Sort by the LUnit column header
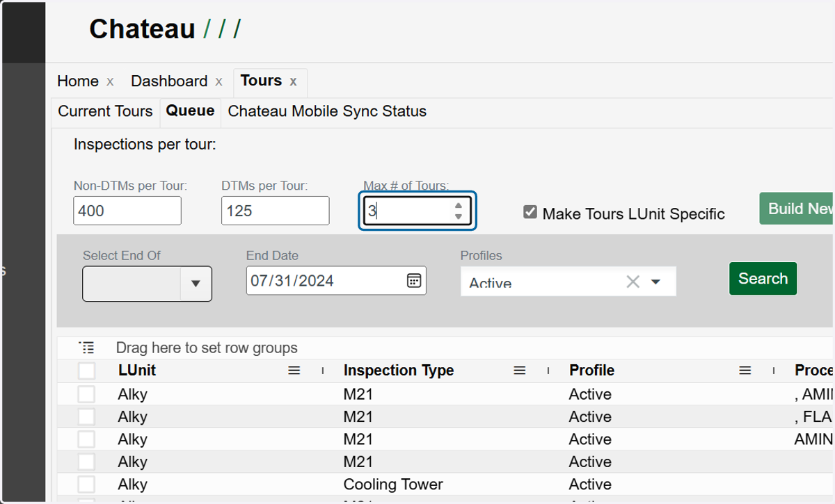This screenshot has width=835, height=504. pos(137,371)
